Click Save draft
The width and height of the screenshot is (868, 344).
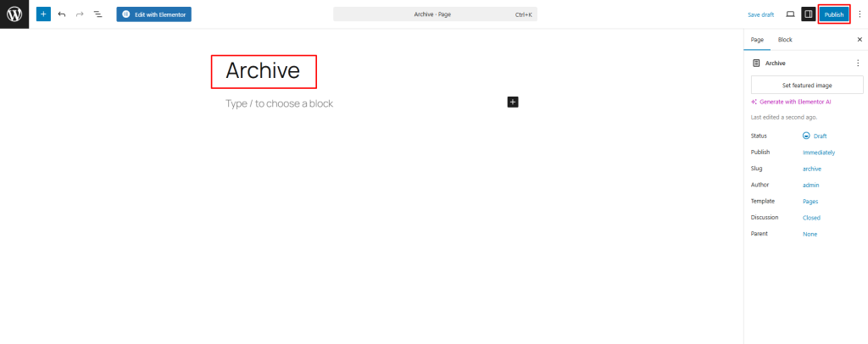click(760, 15)
